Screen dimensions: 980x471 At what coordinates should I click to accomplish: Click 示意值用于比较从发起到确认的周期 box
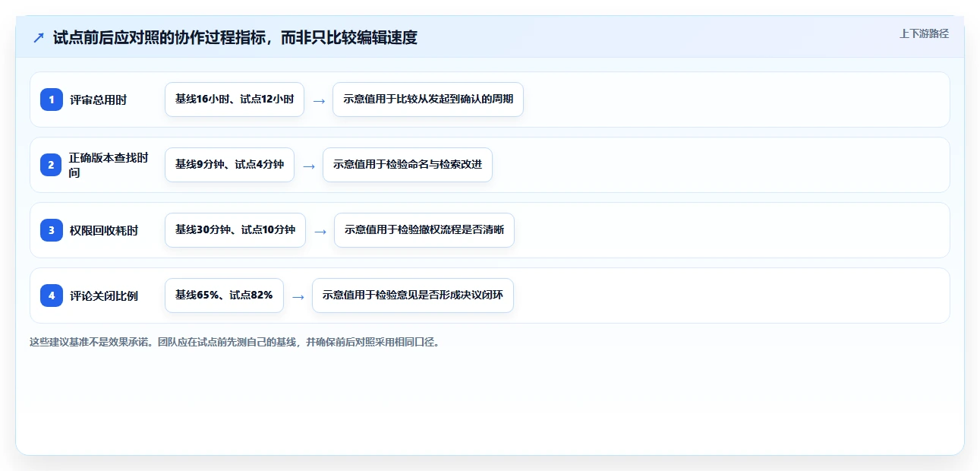click(428, 100)
